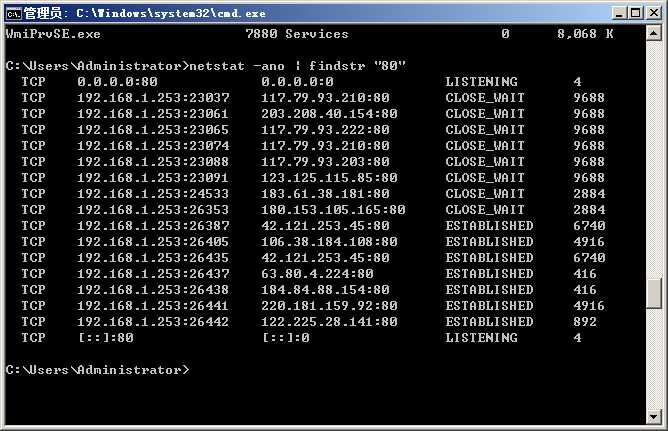Click the vertical scrollbar thumb

tap(654, 293)
